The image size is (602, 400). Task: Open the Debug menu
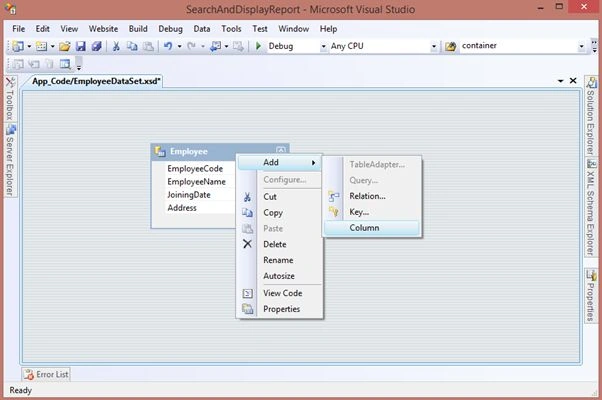pos(170,29)
